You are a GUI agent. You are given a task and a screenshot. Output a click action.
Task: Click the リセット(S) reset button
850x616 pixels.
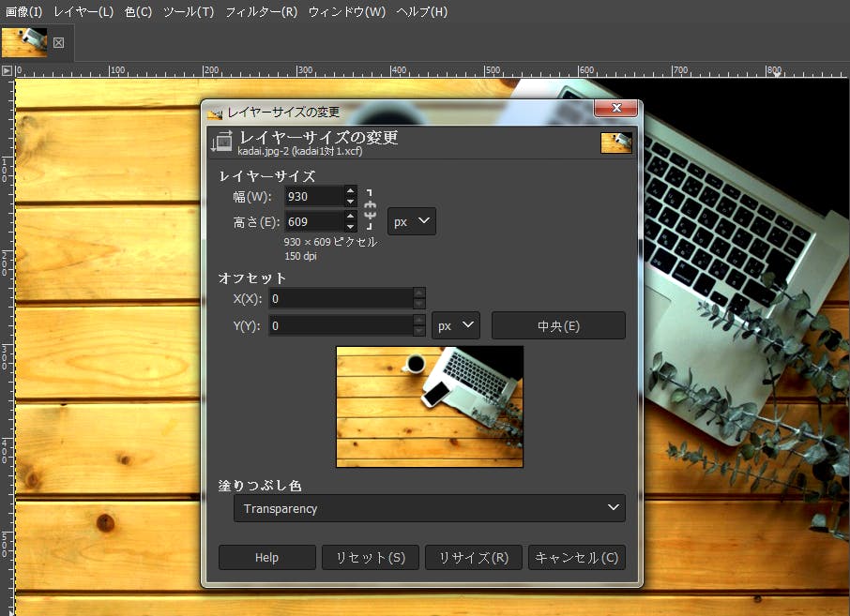click(x=371, y=558)
